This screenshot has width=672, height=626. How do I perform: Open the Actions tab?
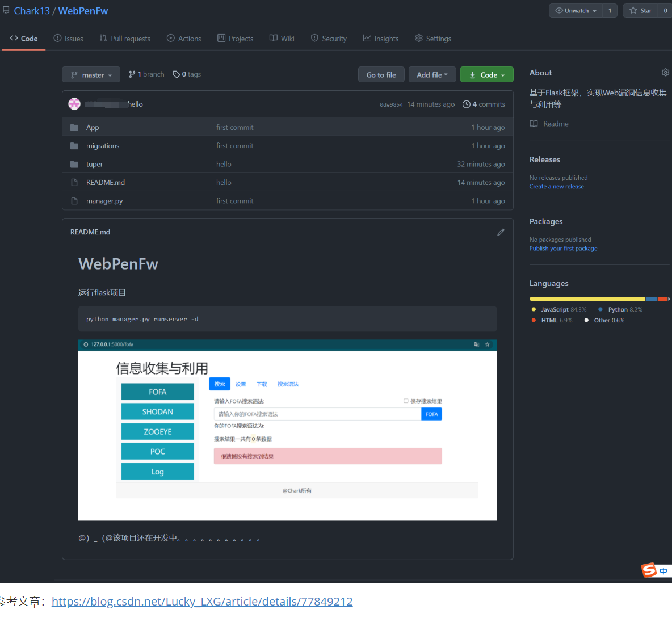pos(184,39)
